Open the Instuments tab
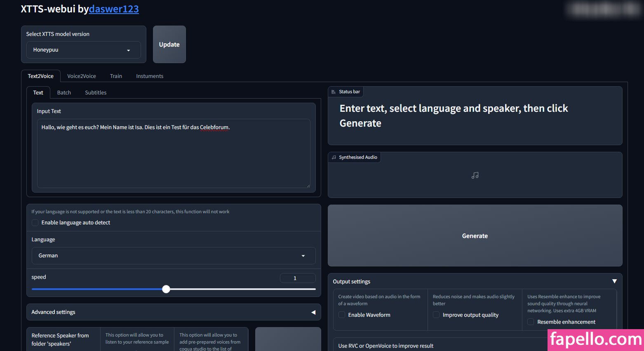The width and height of the screenshot is (644, 351). (x=150, y=76)
